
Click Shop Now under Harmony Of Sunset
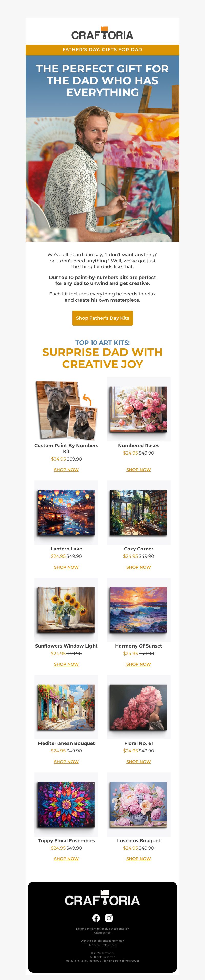(139, 665)
